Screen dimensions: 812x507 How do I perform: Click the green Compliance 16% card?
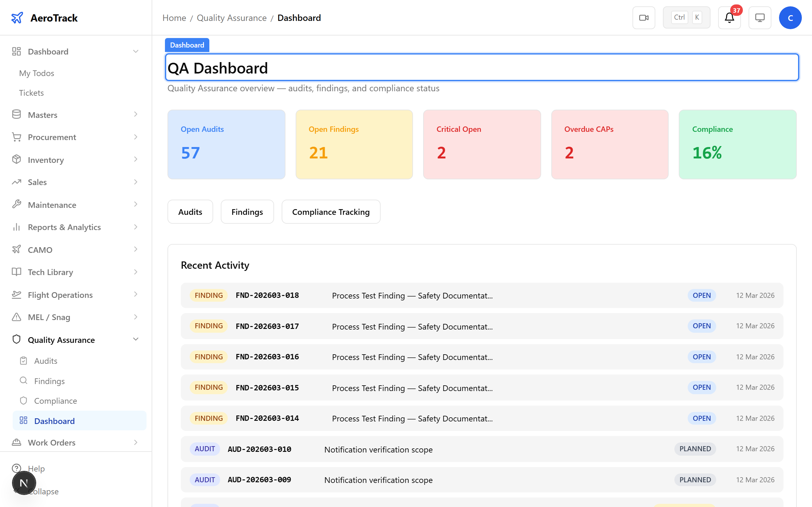(x=737, y=144)
